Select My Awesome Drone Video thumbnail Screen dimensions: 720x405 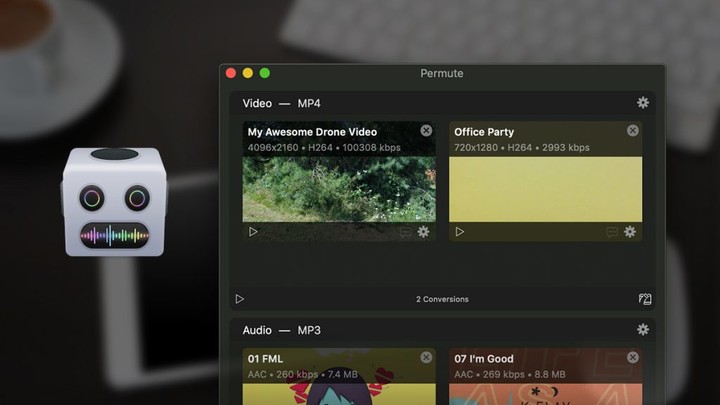339,189
